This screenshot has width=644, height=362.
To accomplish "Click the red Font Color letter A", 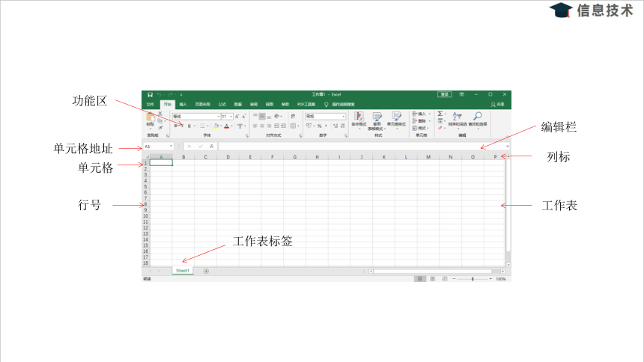I will [227, 126].
